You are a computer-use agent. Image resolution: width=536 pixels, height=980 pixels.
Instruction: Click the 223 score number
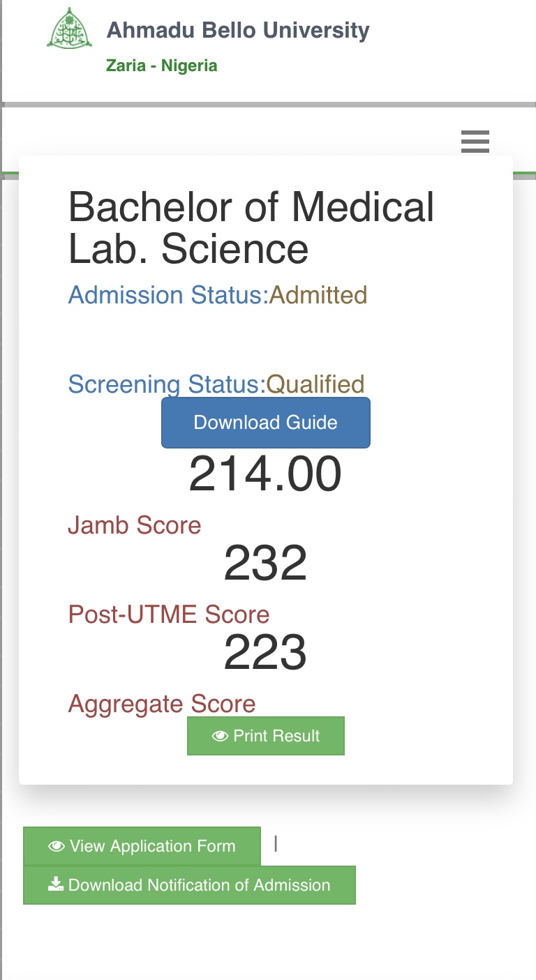(265, 653)
